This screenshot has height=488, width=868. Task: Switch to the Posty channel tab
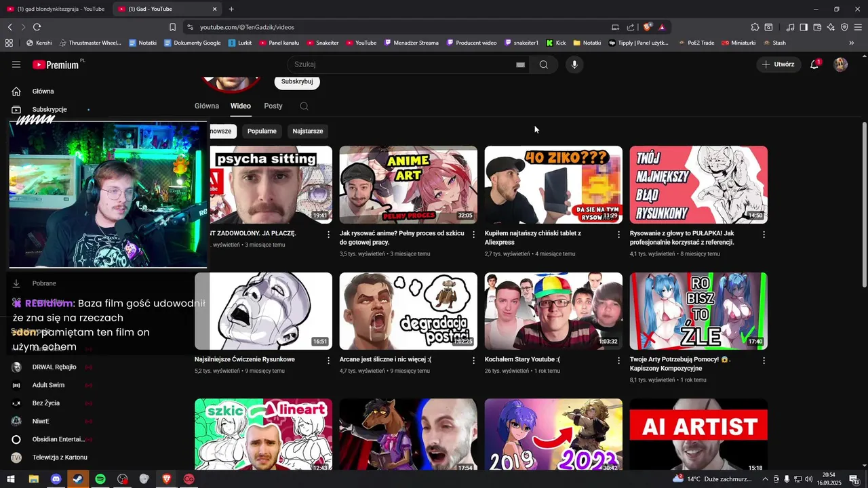coord(273,106)
